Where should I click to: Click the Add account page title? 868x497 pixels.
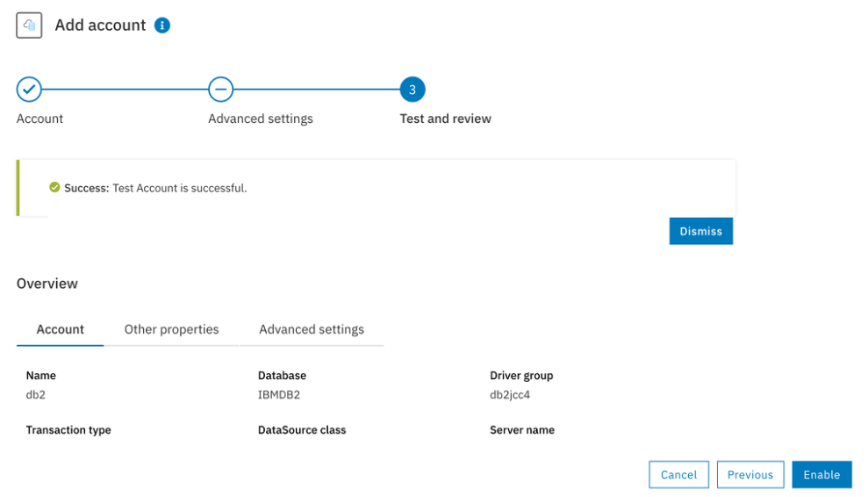click(100, 25)
